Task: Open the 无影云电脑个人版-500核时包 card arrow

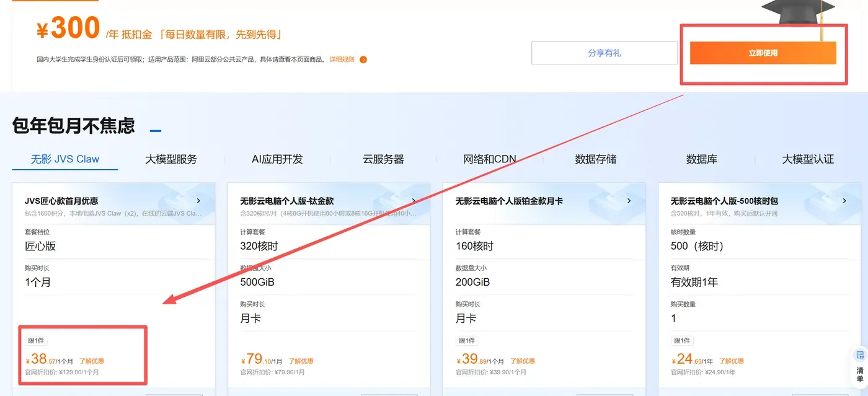Action: tap(844, 201)
